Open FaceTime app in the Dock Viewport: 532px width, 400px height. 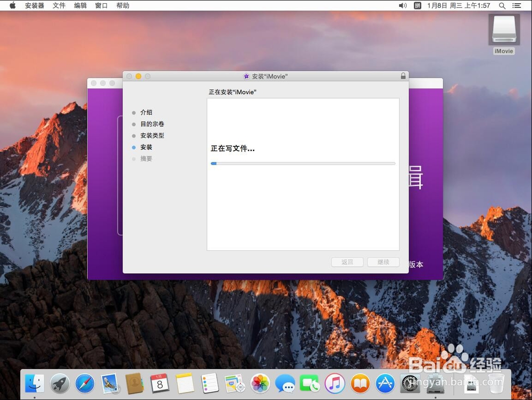pos(310,383)
